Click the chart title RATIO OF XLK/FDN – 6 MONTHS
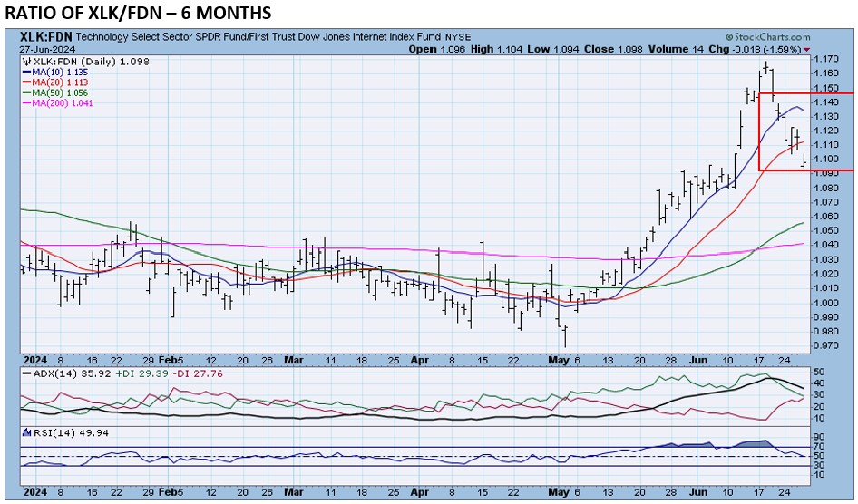 (137, 12)
